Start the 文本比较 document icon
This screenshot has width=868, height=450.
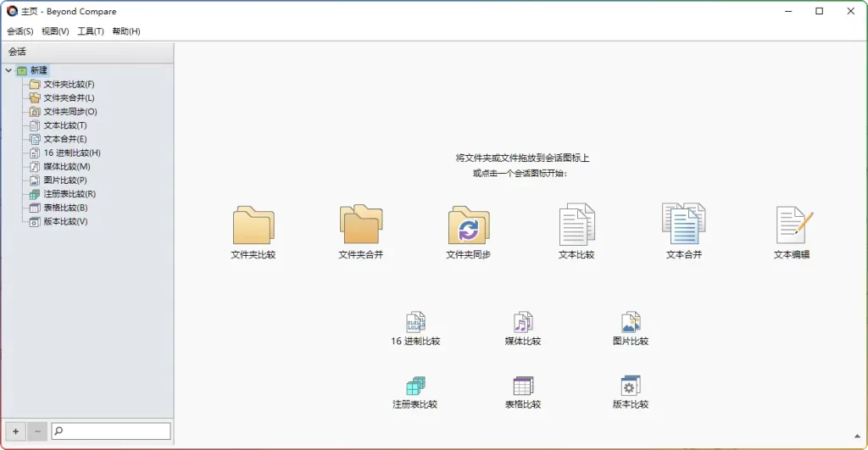coord(576,225)
